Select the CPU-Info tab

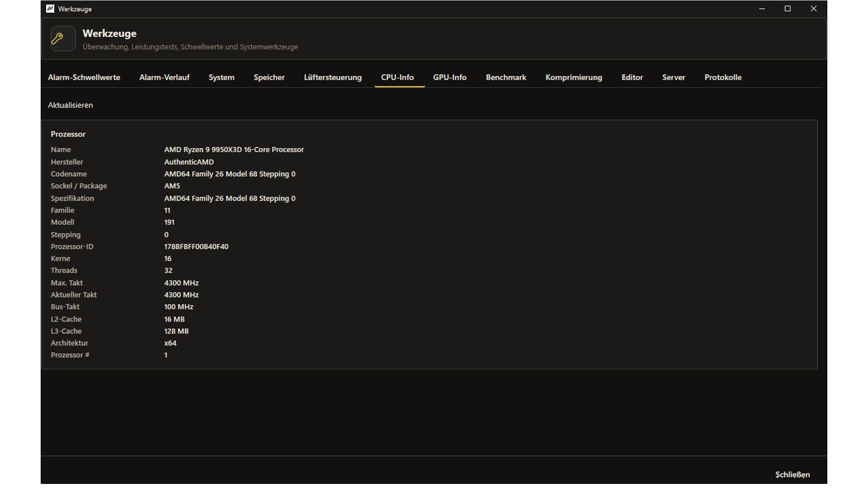397,77
